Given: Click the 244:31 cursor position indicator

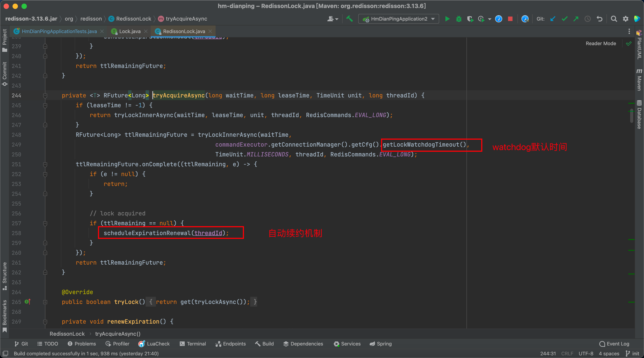Looking at the screenshot, I should [548, 354].
